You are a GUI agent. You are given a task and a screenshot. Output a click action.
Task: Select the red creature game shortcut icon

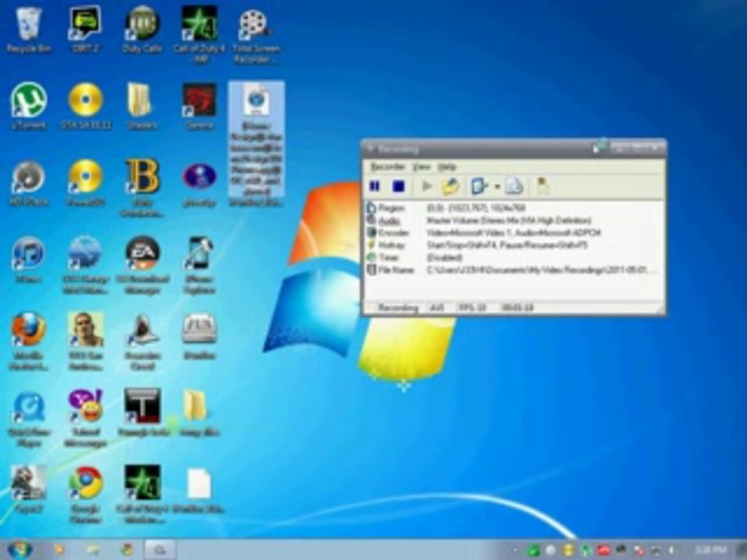[199, 106]
